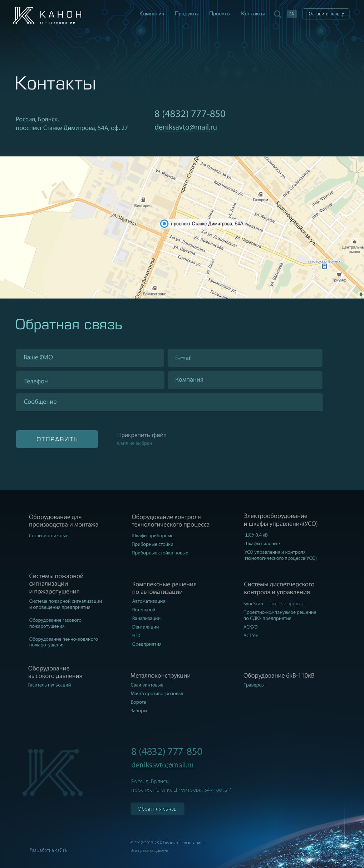364x868 pixels.
Task: Open Продукты menu item
Action: pyautogui.click(x=186, y=14)
